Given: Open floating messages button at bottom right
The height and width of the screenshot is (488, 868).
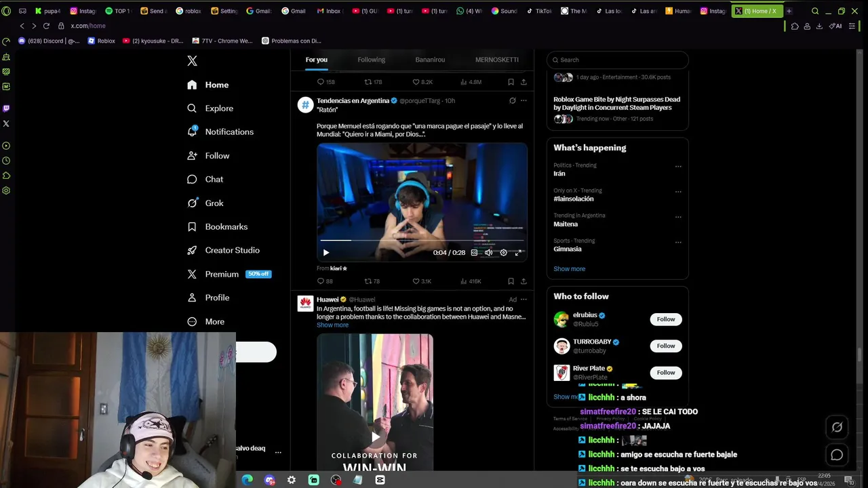Looking at the screenshot, I should pos(837,455).
